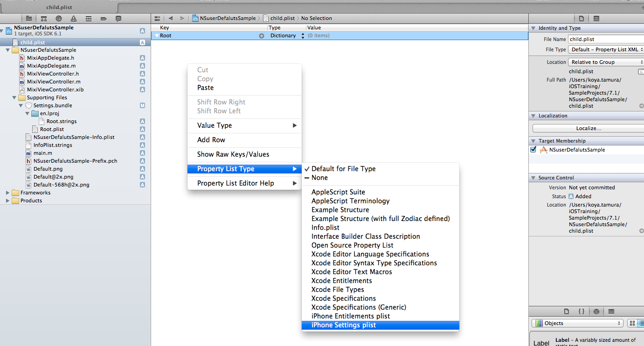Click the Localize... button
Screen dimensions: 644x346
coord(588,128)
